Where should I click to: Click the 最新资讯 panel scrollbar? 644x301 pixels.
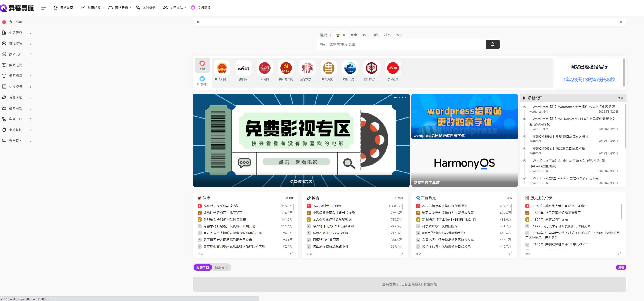pyautogui.click(x=625, y=126)
